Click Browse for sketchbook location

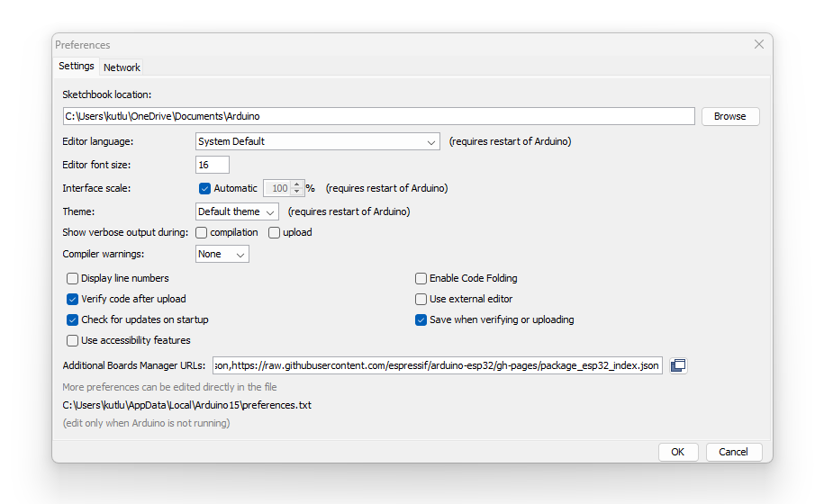[x=729, y=116]
